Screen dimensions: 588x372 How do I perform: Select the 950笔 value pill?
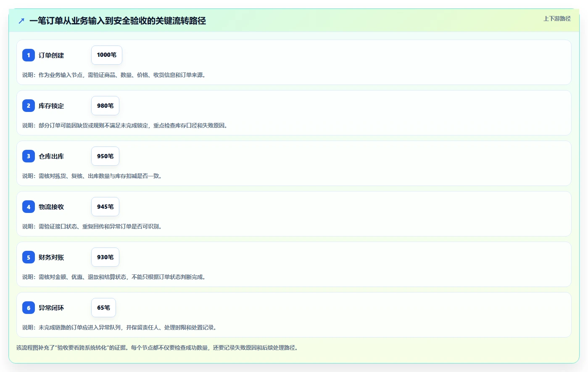[105, 156]
